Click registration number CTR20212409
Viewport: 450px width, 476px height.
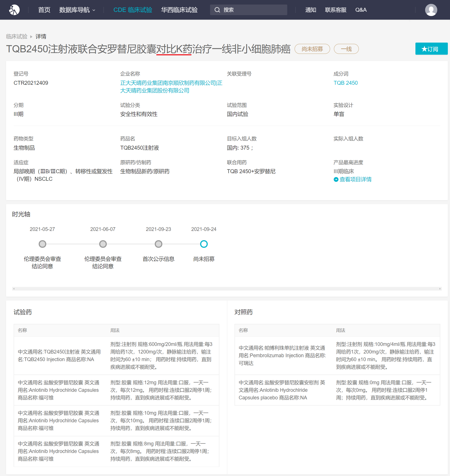[x=31, y=83]
